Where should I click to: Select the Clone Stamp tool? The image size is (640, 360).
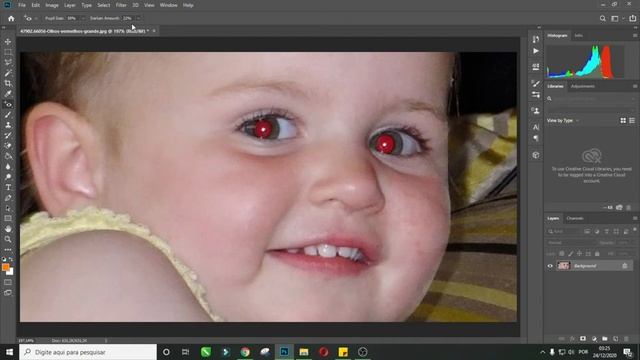(8, 125)
